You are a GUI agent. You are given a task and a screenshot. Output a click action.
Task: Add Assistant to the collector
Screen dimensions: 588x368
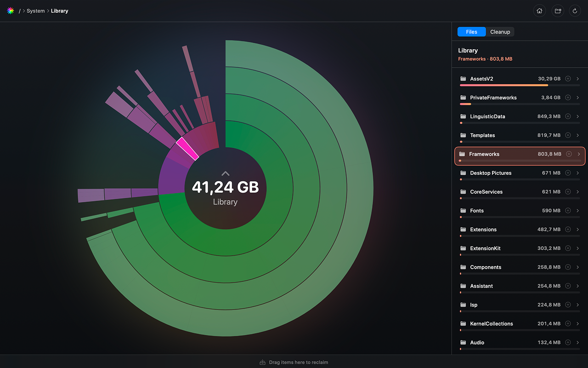point(568,286)
